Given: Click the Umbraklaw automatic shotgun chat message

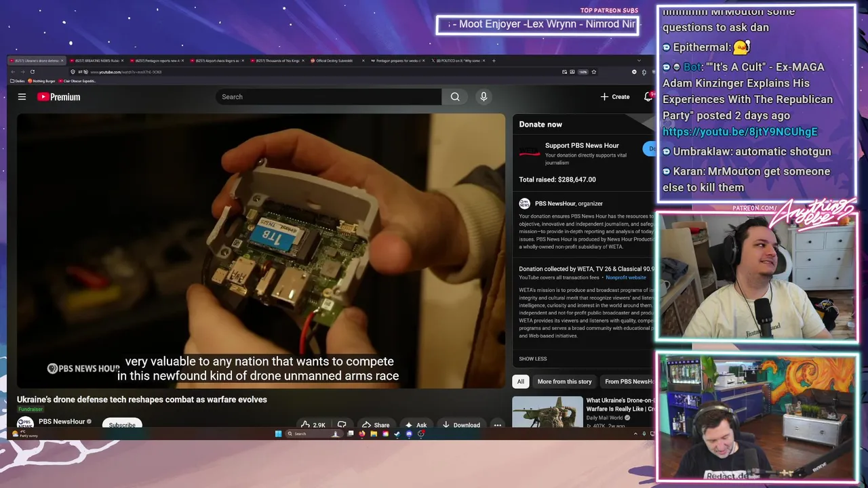Looking at the screenshot, I should (747, 152).
